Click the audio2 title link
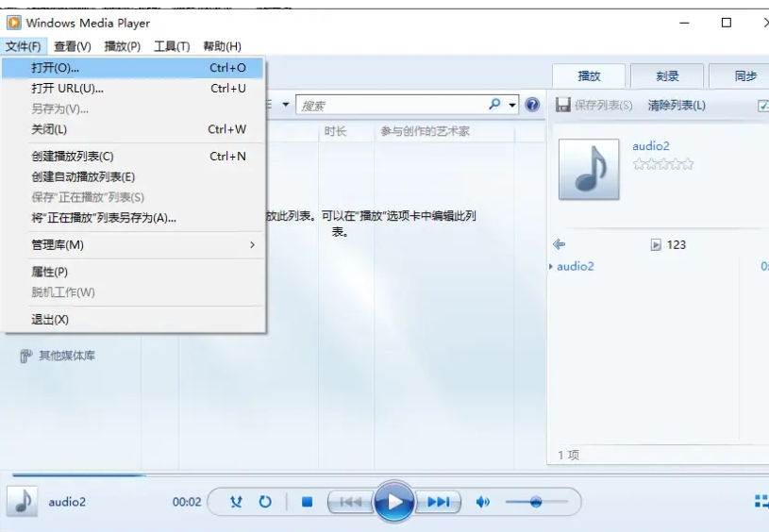The image size is (769, 532). (651, 146)
